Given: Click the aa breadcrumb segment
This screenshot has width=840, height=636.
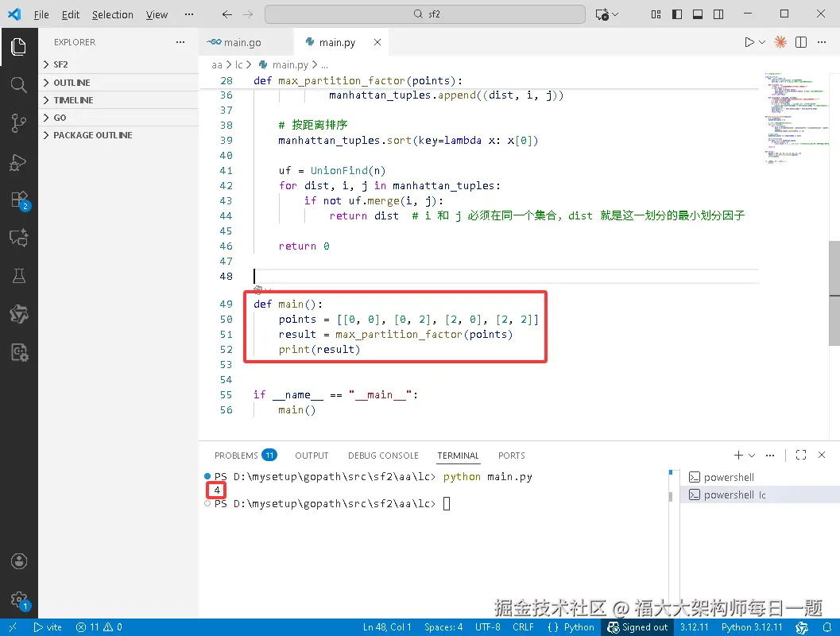Looking at the screenshot, I should [216, 65].
